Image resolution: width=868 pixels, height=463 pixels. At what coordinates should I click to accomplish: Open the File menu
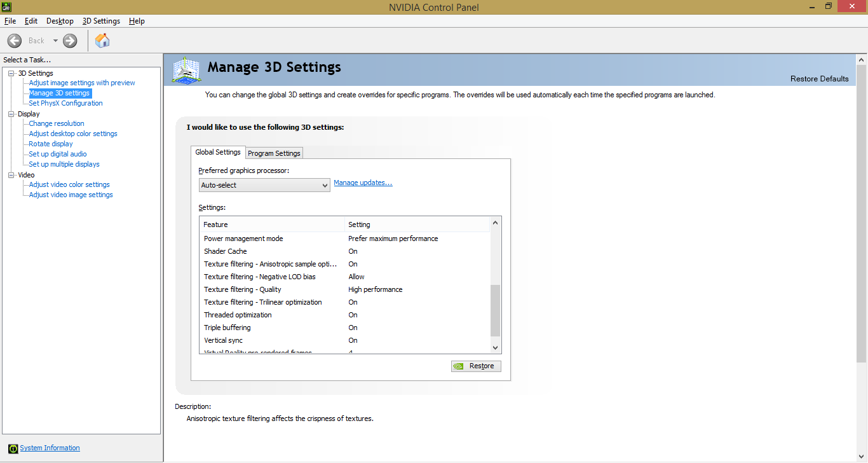point(10,21)
